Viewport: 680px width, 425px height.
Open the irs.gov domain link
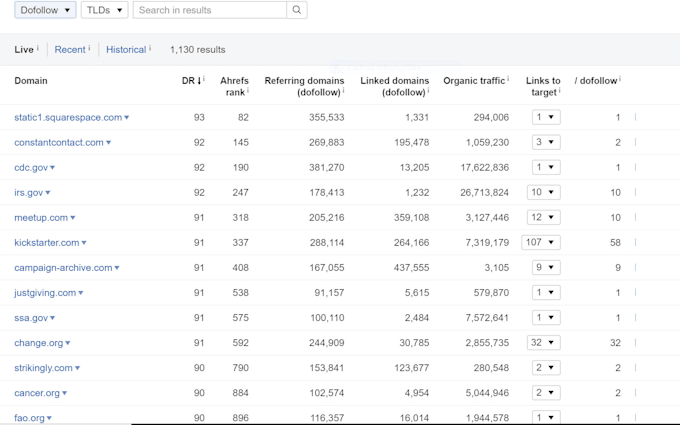28,193
